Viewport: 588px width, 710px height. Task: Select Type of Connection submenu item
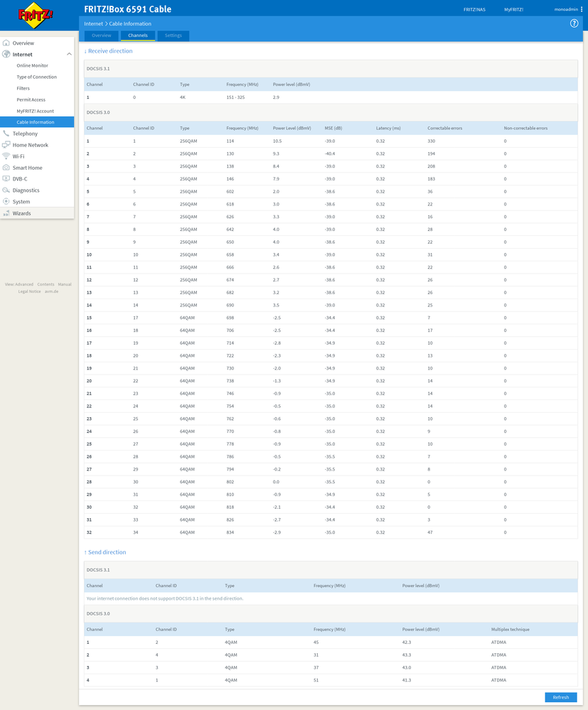[36, 77]
